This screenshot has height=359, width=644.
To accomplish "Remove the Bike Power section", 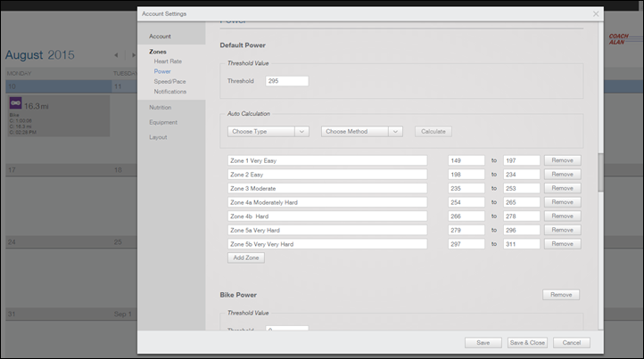I will (x=561, y=295).
